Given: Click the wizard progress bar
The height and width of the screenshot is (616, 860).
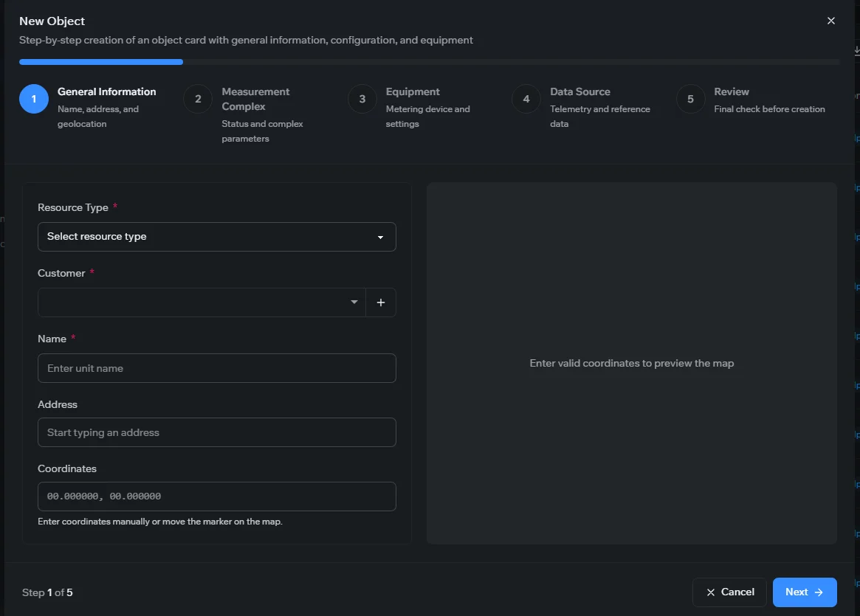Looking at the screenshot, I should tap(430, 62).
